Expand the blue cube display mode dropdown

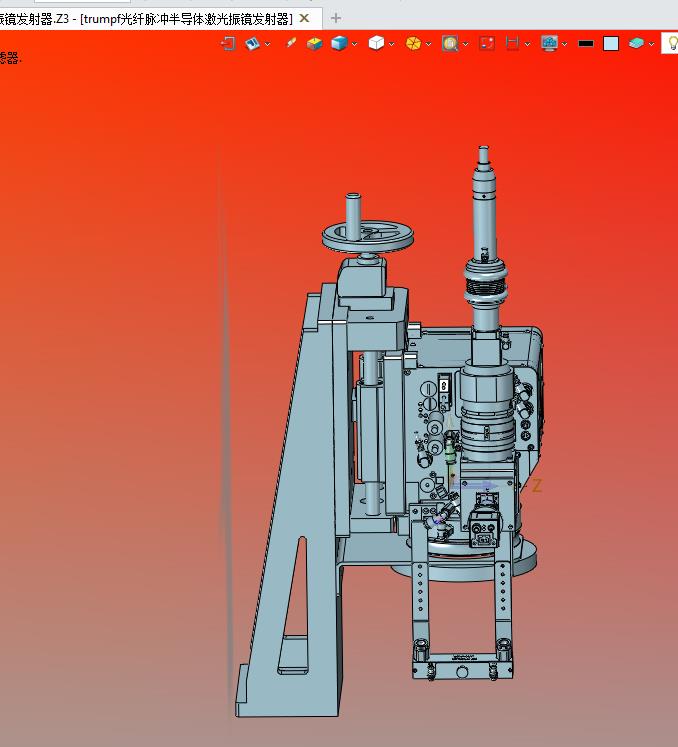tap(354, 44)
